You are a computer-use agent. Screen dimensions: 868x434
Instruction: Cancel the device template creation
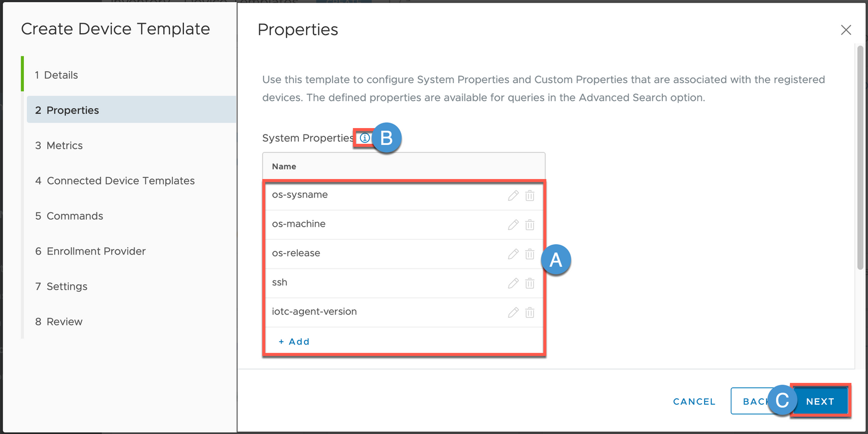(694, 401)
